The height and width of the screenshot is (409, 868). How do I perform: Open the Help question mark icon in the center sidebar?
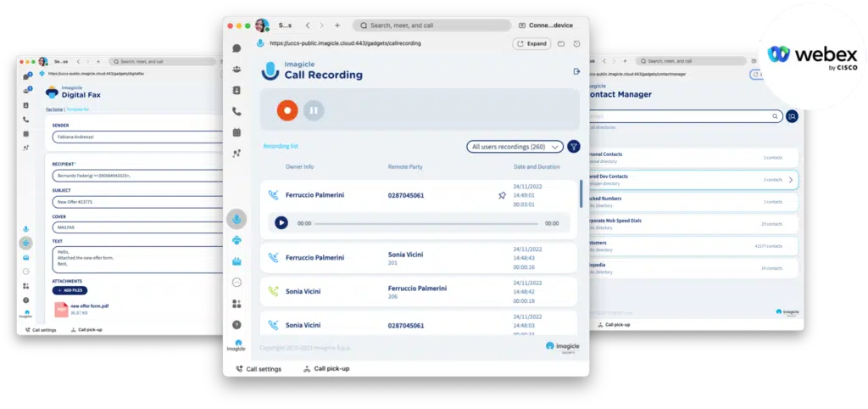click(x=236, y=324)
